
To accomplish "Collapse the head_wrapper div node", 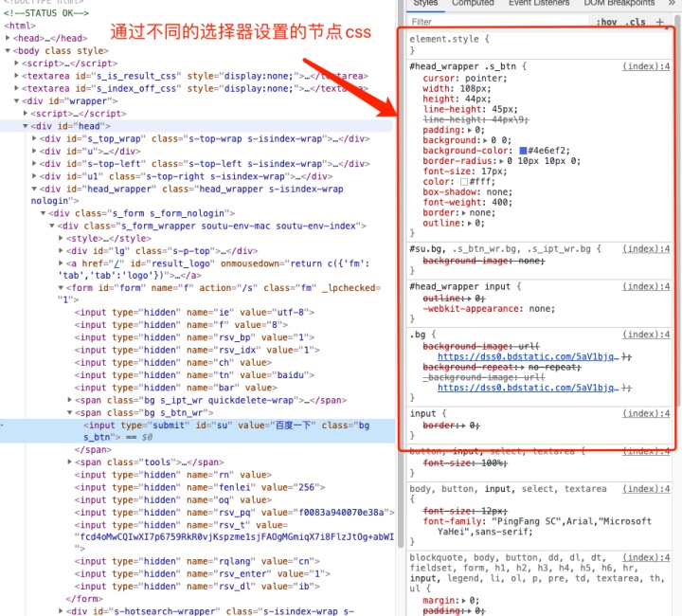I will click(34, 189).
